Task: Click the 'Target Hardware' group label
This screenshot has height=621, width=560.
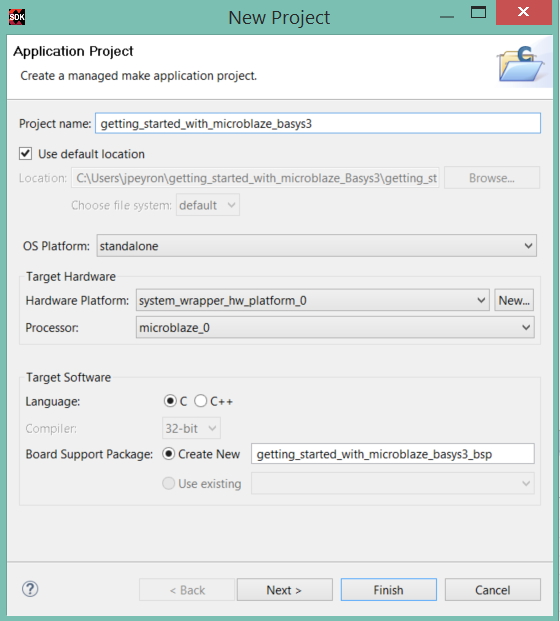Action: pyautogui.click(x=71, y=276)
